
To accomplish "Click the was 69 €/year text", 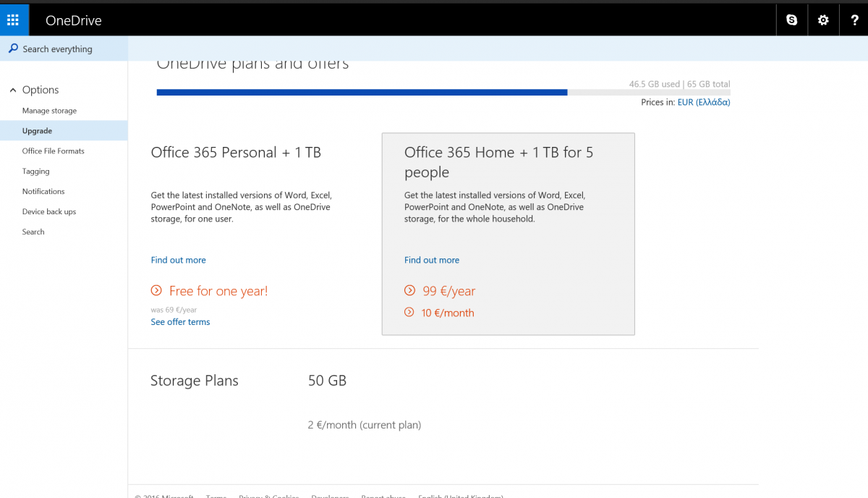I will pyautogui.click(x=174, y=310).
